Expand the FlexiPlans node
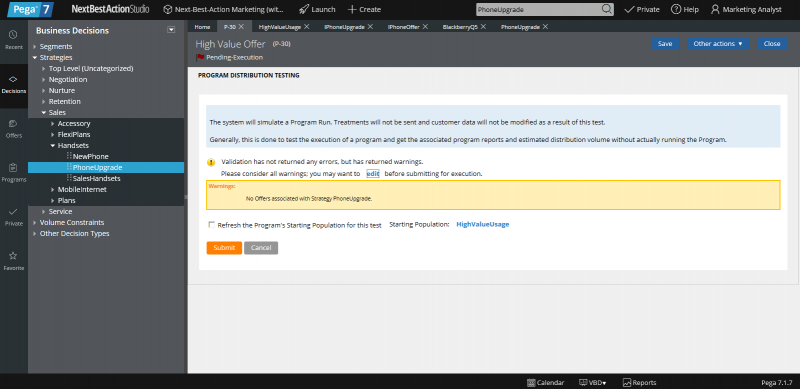The height and width of the screenshot is (389, 800). point(53,135)
